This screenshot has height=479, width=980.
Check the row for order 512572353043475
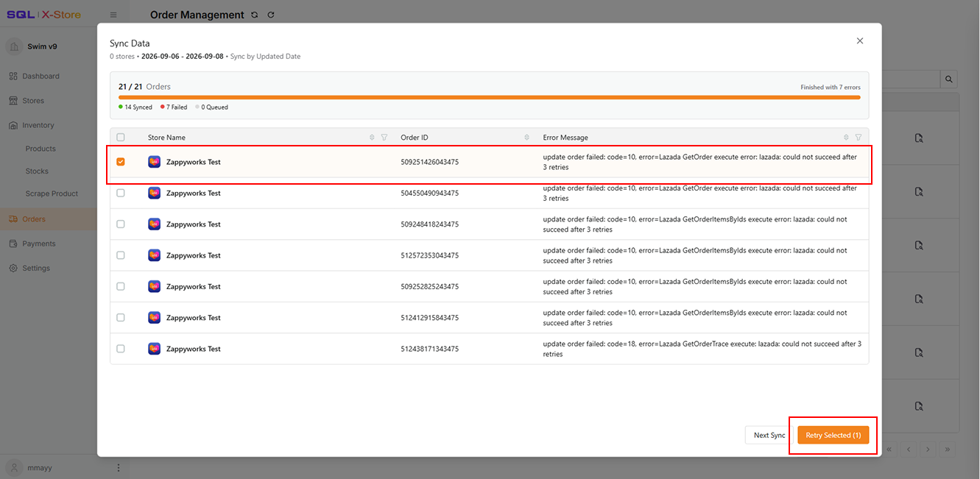(x=121, y=255)
